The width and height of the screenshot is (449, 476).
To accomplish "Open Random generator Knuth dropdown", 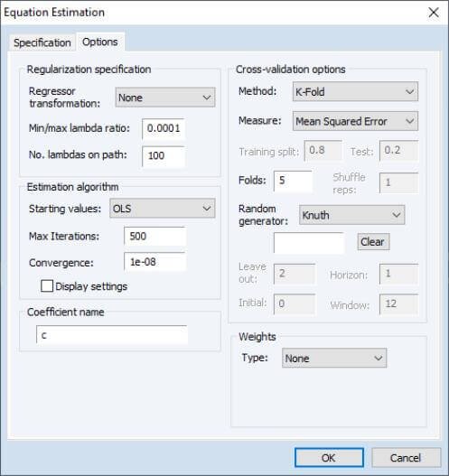I will (x=351, y=215).
